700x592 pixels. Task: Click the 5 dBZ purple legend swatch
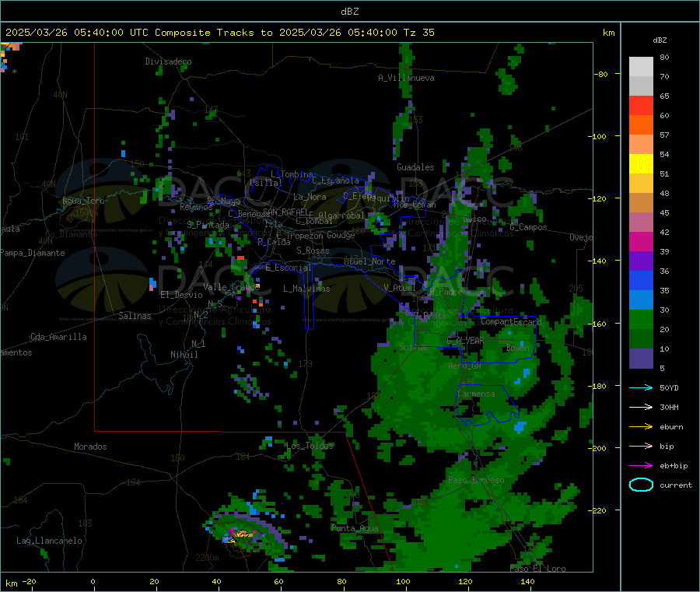coord(641,359)
